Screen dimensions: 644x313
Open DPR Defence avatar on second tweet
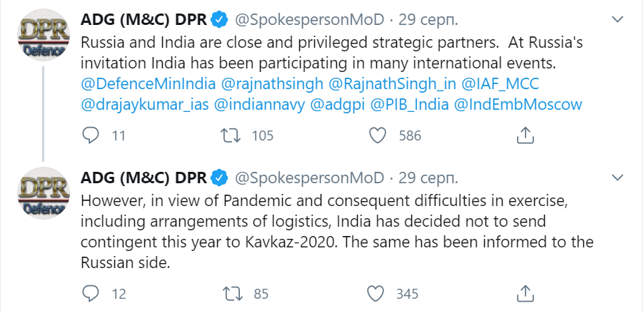click(x=43, y=193)
